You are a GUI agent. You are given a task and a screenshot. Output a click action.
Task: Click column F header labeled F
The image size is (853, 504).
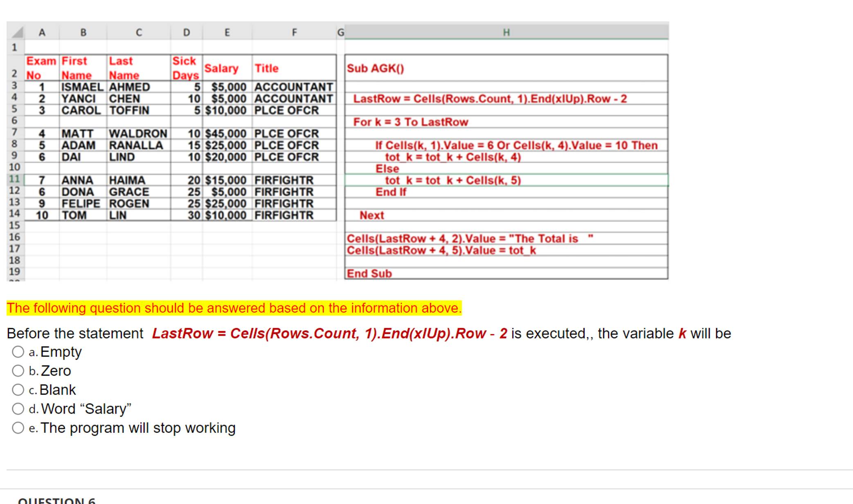[x=294, y=32]
